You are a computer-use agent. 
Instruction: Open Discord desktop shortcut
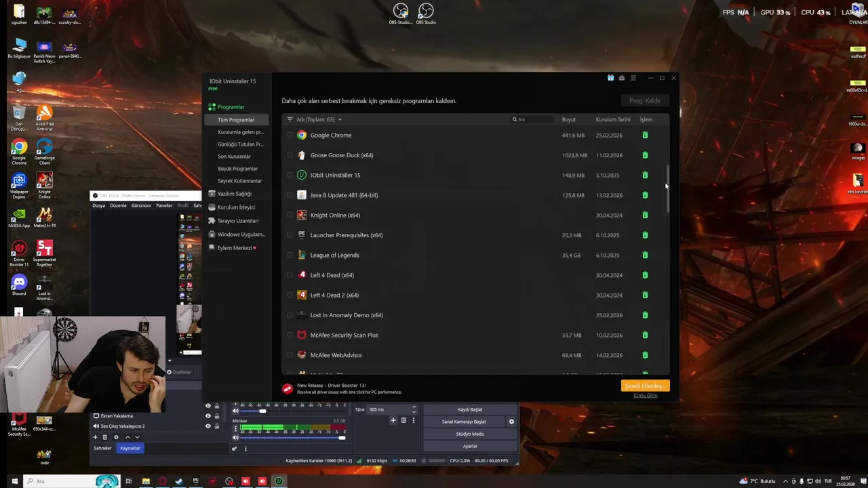(x=19, y=285)
